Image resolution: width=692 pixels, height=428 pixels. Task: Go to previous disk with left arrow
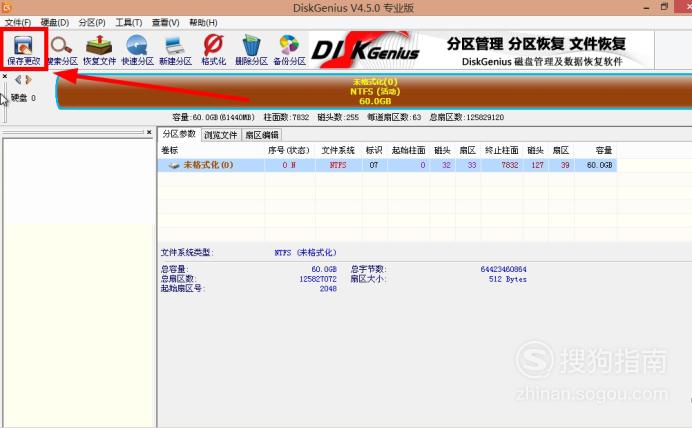click(x=18, y=79)
